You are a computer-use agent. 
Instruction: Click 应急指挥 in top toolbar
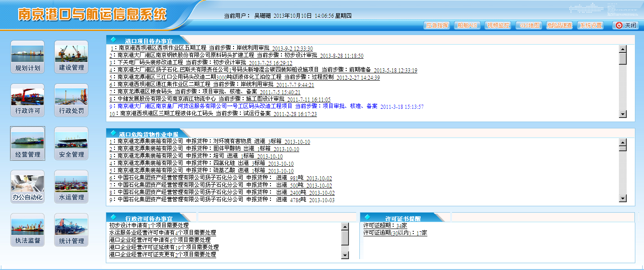(x=437, y=25)
